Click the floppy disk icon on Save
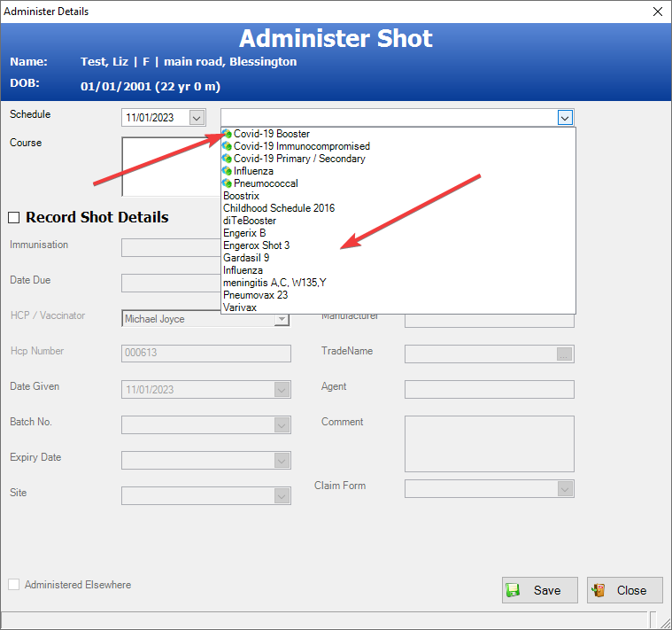The height and width of the screenshot is (630, 672). (513, 590)
